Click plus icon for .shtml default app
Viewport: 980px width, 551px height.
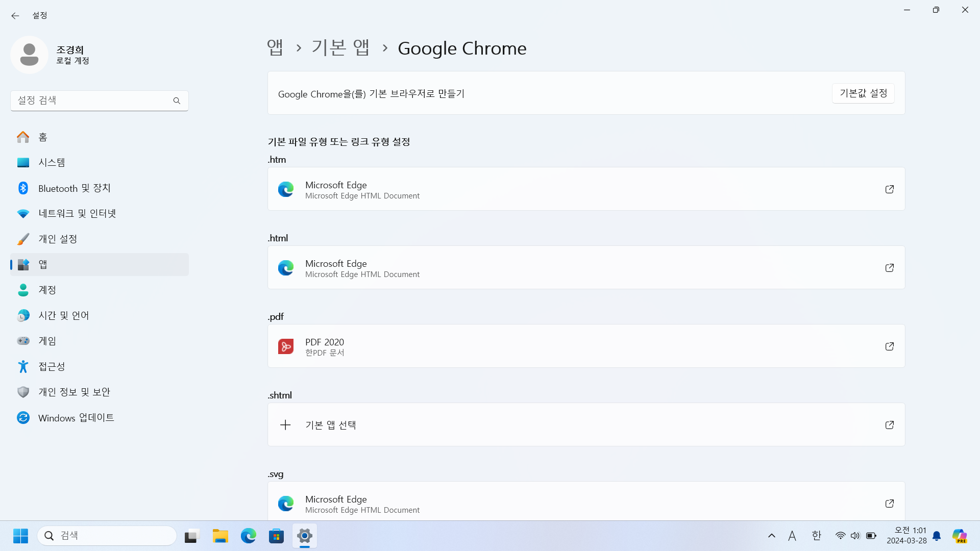[285, 425]
